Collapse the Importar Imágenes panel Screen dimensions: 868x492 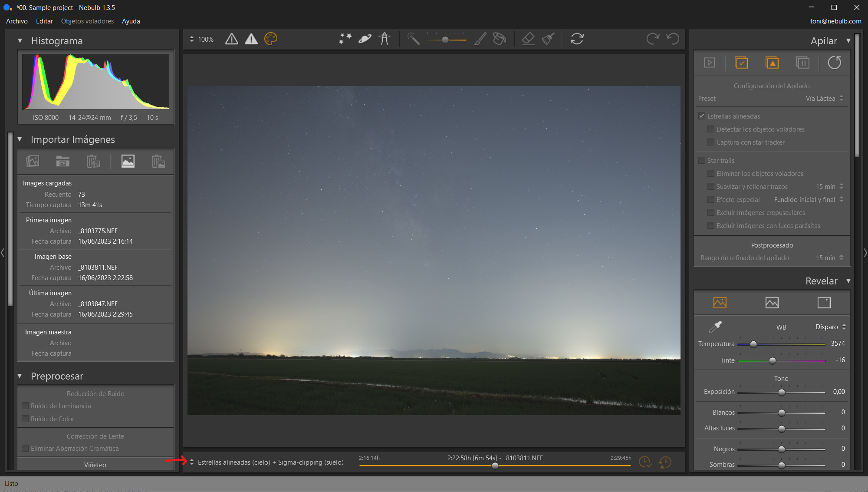(x=20, y=139)
